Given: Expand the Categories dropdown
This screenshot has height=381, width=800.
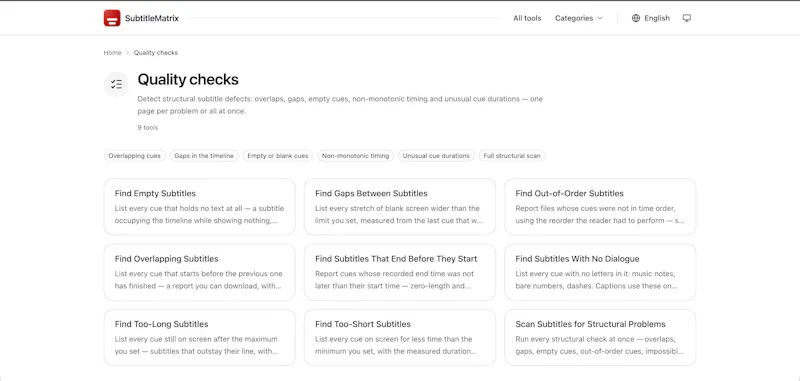Looking at the screenshot, I should click(579, 18).
